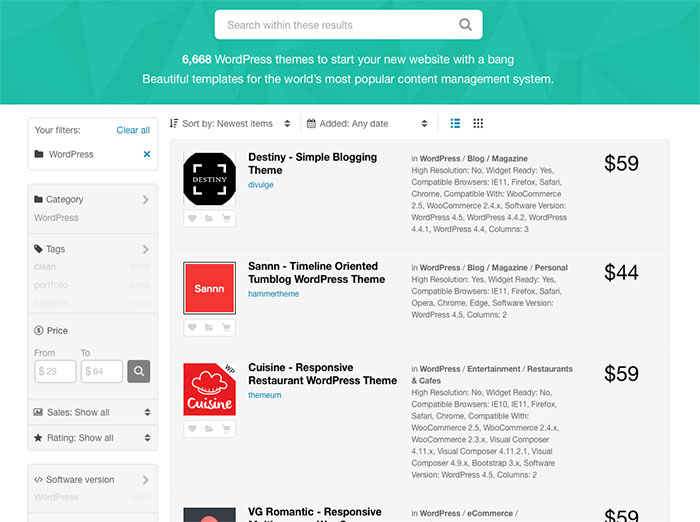Click the Blog category link on Sannn
This screenshot has width=700, height=522.
(475, 267)
